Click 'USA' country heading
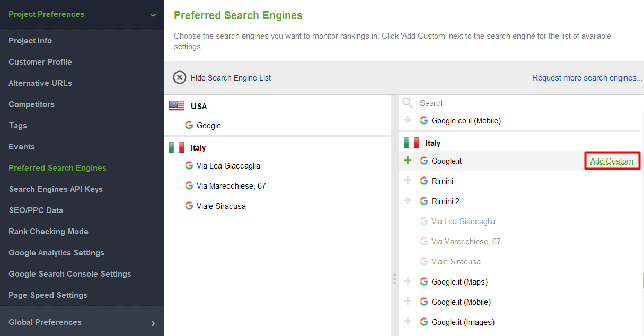This screenshot has height=336, width=644. click(199, 107)
